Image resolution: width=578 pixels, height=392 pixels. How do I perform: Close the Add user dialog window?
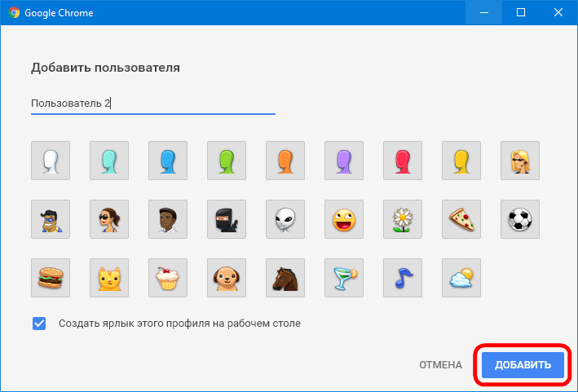coord(558,12)
